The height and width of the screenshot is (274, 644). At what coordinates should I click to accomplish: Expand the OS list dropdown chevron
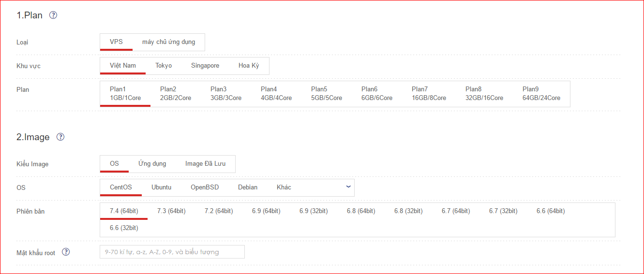[348, 187]
